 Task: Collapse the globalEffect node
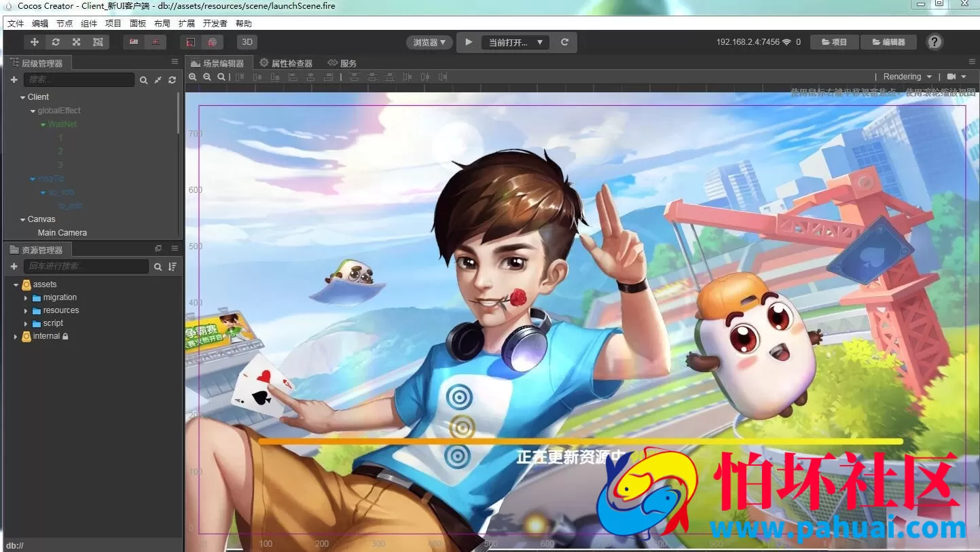33,111
